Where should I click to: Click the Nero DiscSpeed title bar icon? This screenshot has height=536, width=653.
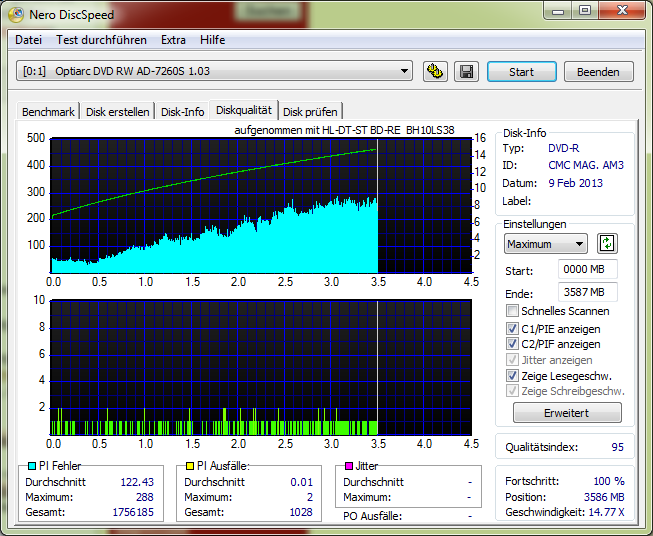(x=16, y=14)
